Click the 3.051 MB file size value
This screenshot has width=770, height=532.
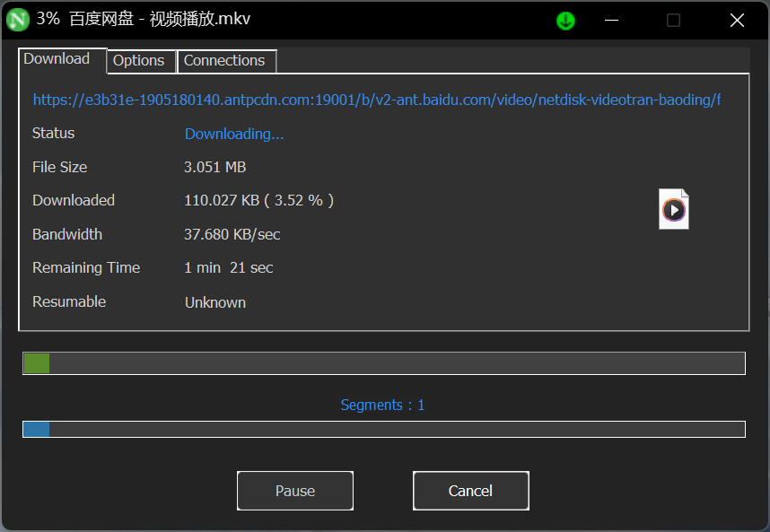tap(215, 167)
